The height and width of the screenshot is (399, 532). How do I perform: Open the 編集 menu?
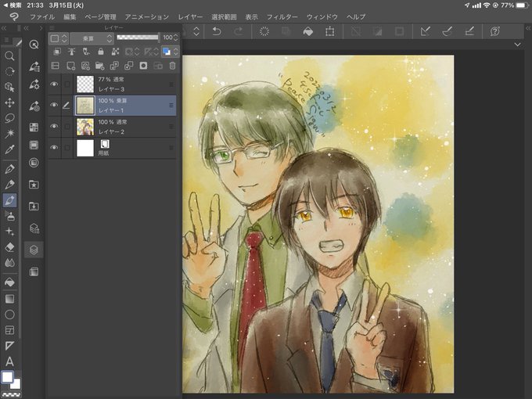point(70,17)
